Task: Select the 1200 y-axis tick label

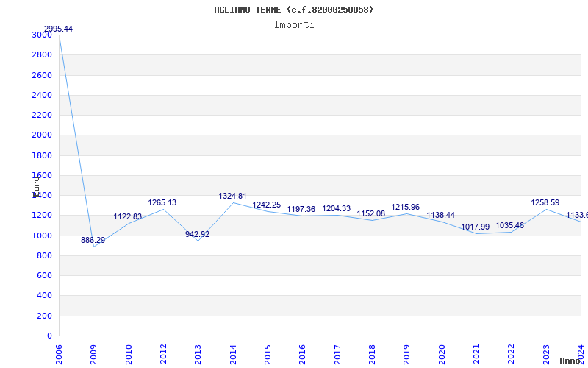Action: tap(42, 216)
